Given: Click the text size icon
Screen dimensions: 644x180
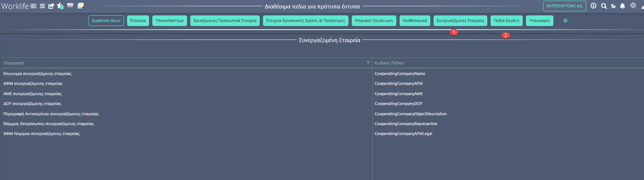Looking at the screenshot, I should coord(613,6).
